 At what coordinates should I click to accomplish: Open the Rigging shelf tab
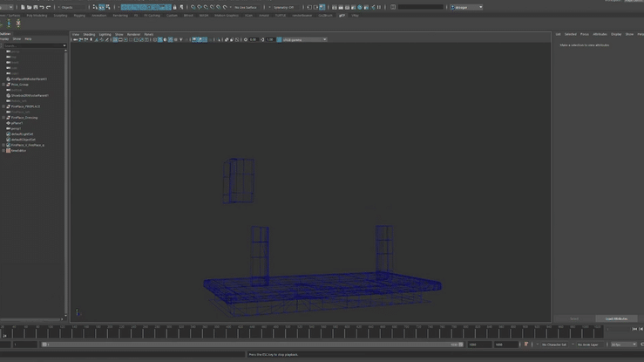tap(79, 15)
